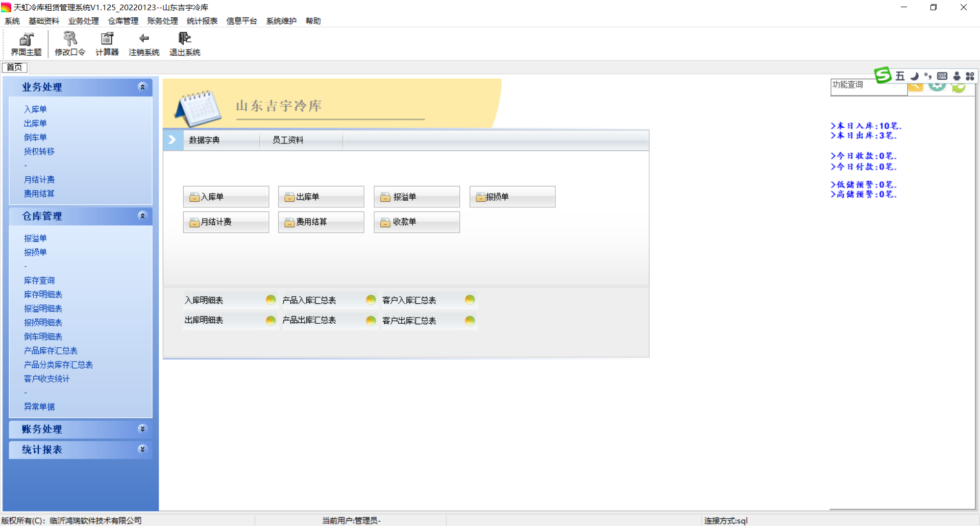This screenshot has width=980, height=526.
Task: Open the 信息平台 menu
Action: pyautogui.click(x=242, y=21)
